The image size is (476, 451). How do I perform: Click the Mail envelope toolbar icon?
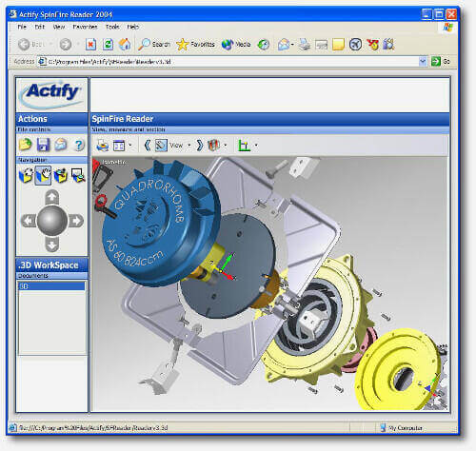coord(284,45)
